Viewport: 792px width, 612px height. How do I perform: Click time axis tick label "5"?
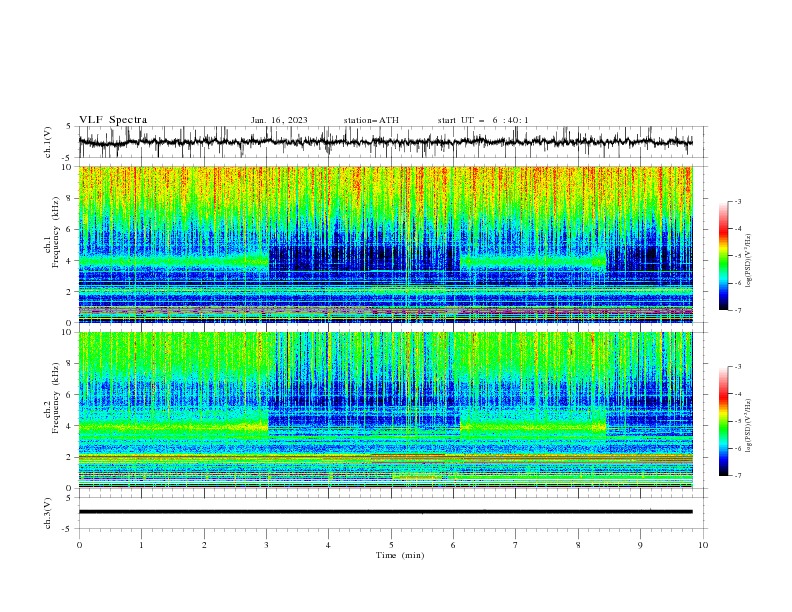tap(391, 545)
